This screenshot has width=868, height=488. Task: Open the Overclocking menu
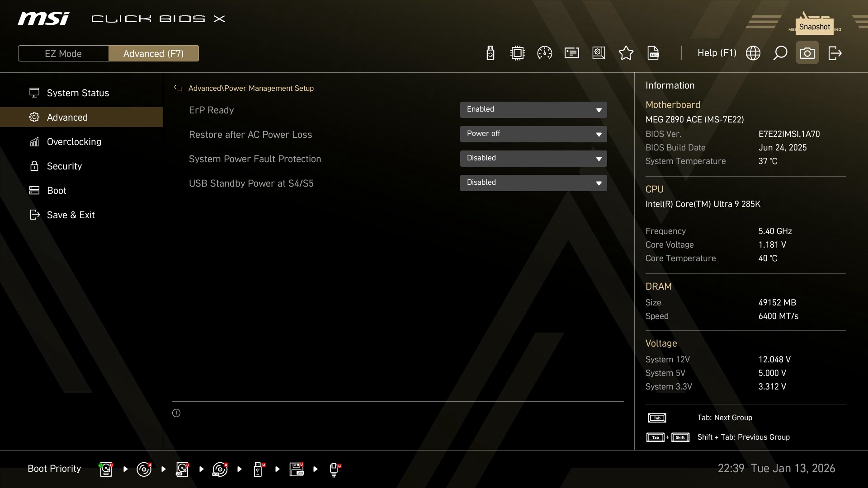(74, 142)
